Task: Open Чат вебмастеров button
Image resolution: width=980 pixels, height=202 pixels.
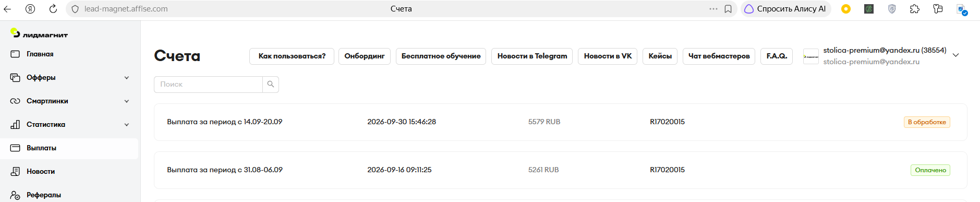Action: (719, 56)
